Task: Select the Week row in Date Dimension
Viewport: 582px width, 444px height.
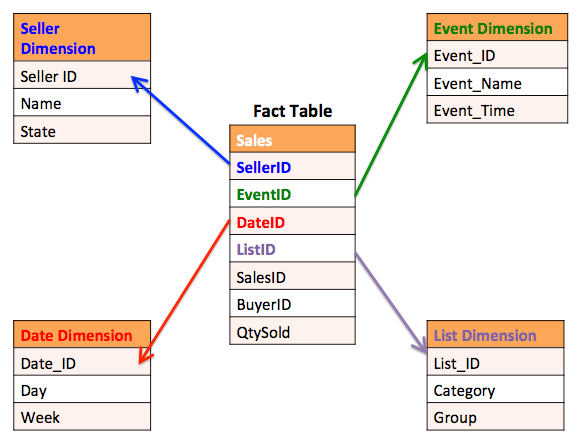Action: point(82,417)
